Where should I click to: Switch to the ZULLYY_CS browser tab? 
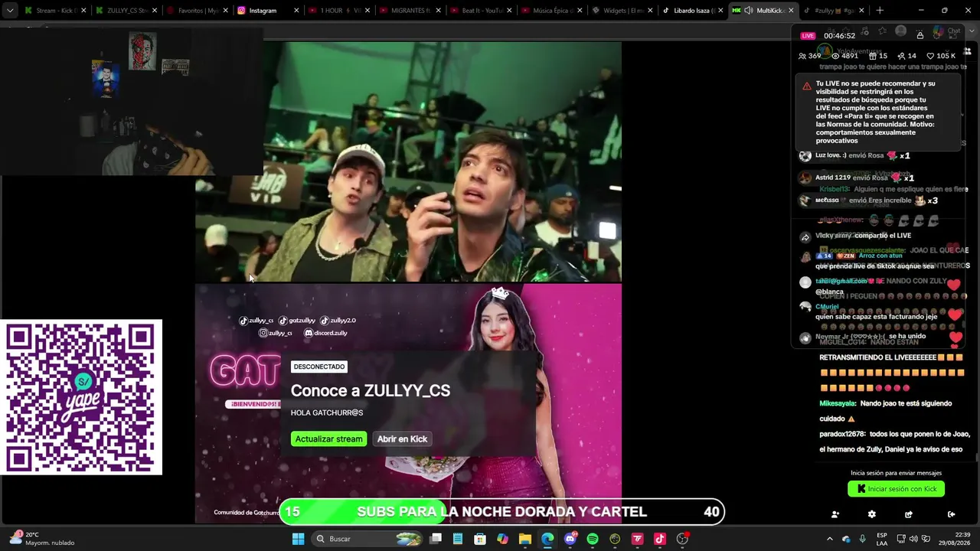tap(125, 11)
